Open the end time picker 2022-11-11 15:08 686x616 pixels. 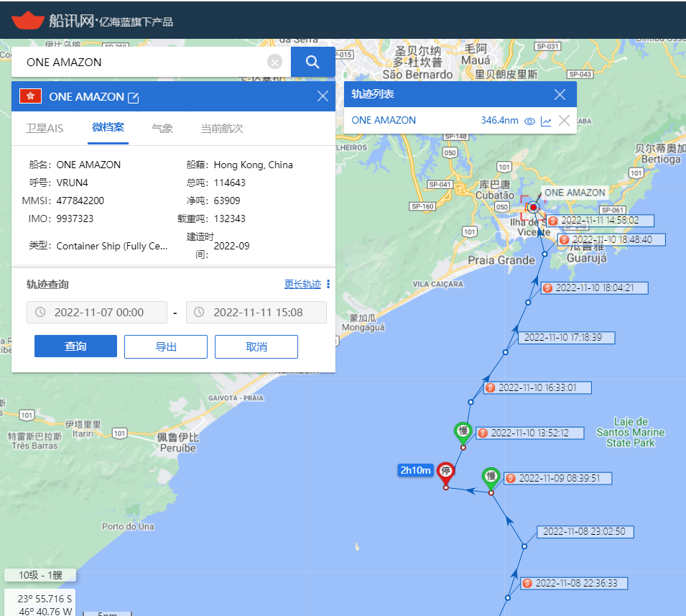[256, 313]
